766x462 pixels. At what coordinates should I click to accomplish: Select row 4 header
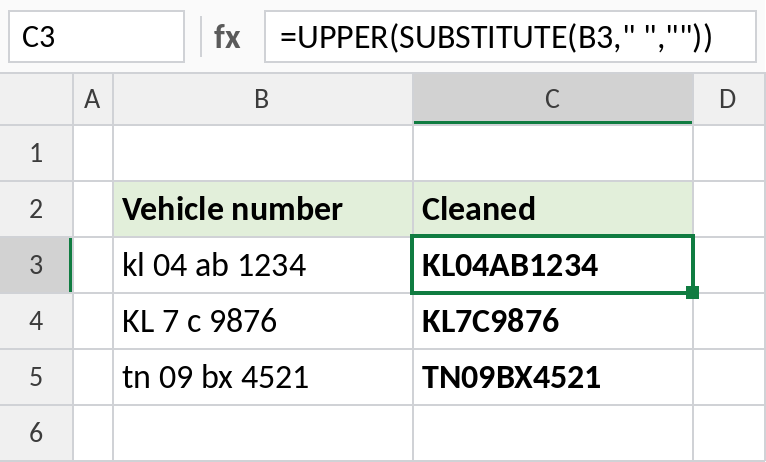pyautogui.click(x=36, y=321)
